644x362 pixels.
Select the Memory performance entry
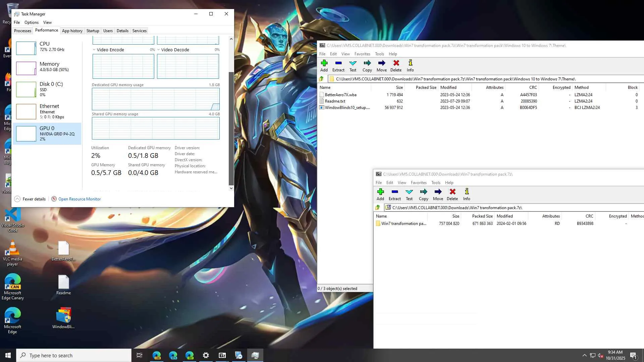(47, 67)
